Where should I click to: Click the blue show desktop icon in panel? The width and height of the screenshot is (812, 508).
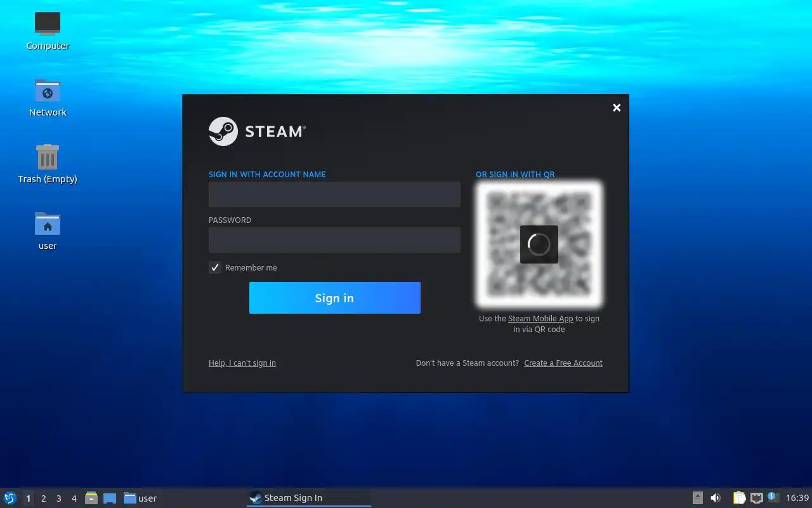(x=110, y=498)
